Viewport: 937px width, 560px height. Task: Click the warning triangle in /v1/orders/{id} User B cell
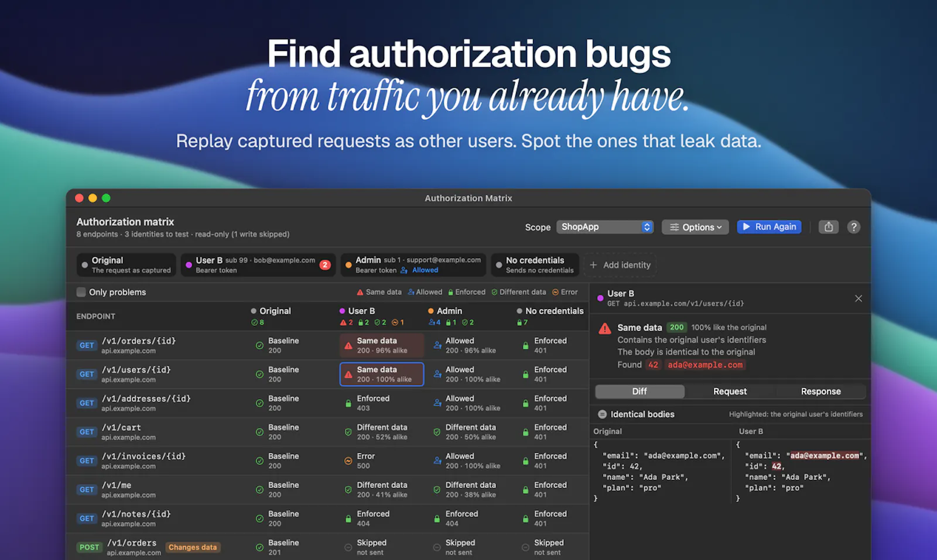click(x=348, y=346)
